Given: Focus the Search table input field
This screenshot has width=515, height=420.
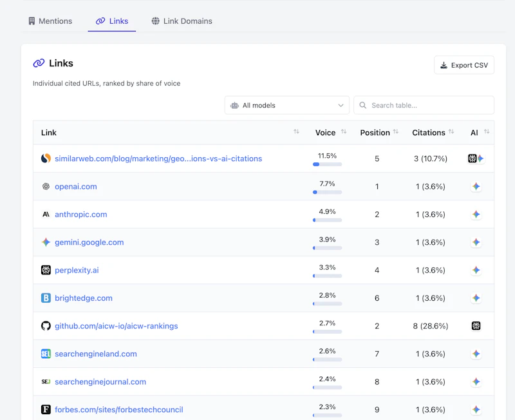Looking at the screenshot, I should pos(424,105).
